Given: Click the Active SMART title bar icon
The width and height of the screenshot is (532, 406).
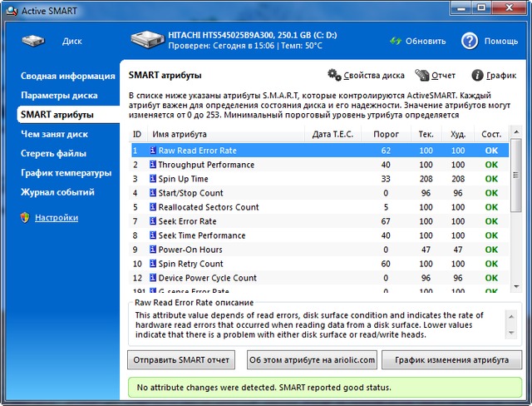Looking at the screenshot, I should point(10,10).
